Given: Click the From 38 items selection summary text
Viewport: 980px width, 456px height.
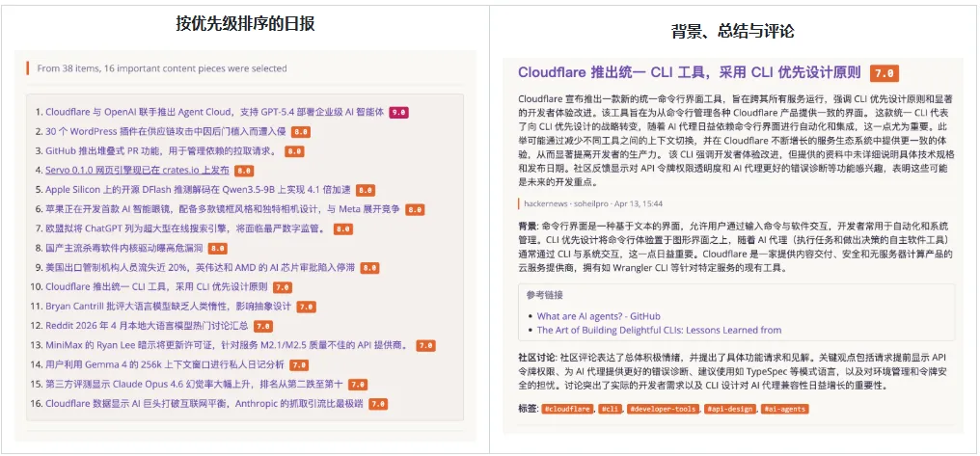Looking at the screenshot, I should click(x=162, y=68).
